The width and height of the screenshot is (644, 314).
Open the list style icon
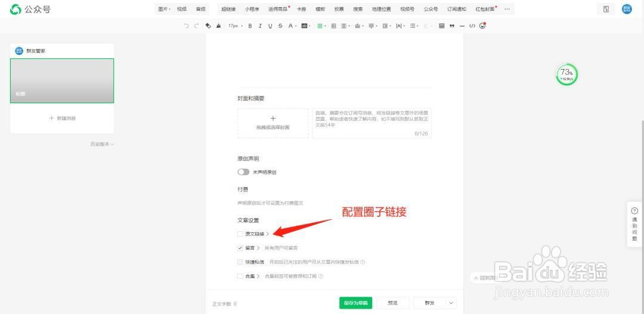pyautogui.click(x=413, y=26)
